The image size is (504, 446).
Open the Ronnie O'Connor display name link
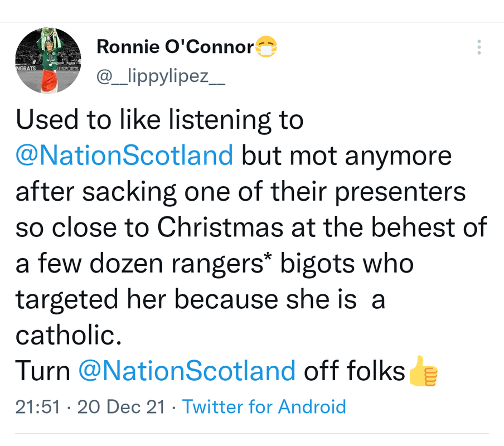[175, 47]
